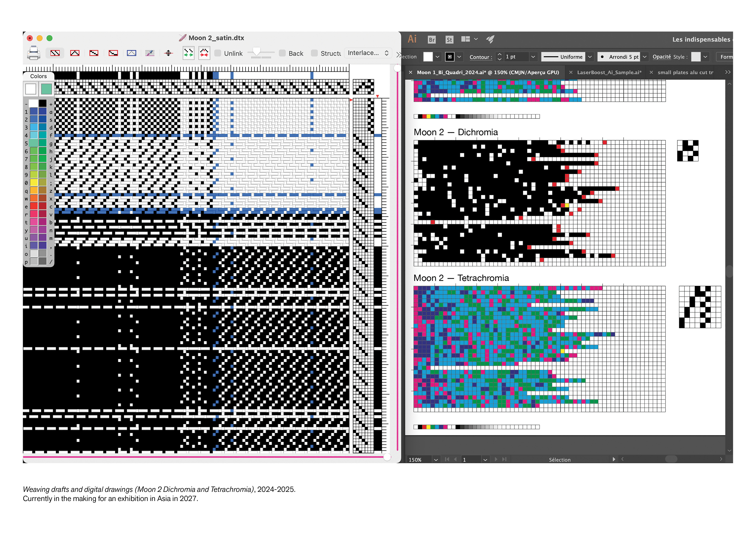Open Adobe Bridge via Br icon
756x535 pixels.
pos(431,39)
